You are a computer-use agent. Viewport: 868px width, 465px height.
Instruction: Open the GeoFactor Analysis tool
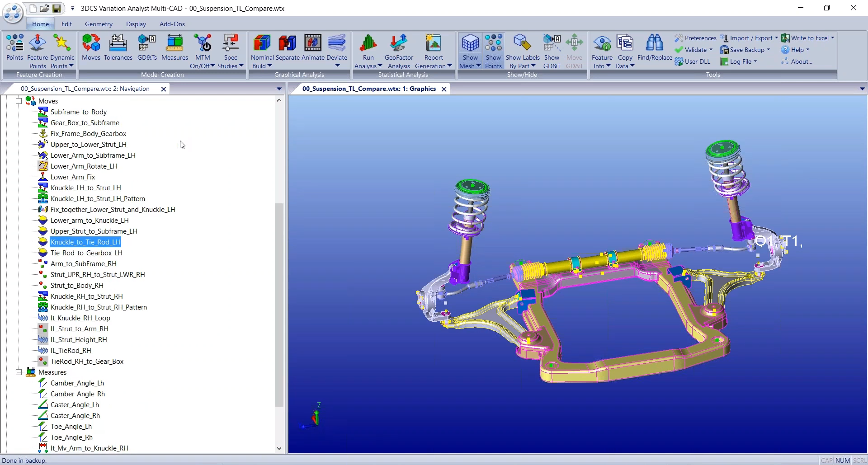coord(399,47)
